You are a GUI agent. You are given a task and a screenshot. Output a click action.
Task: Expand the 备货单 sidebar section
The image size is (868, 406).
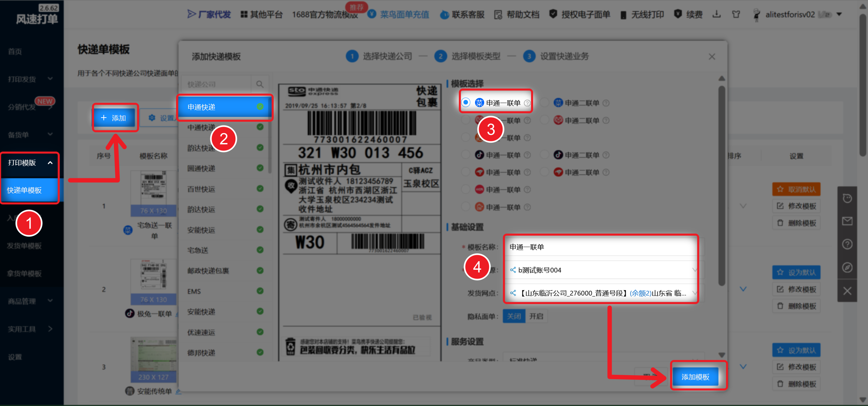click(50, 134)
